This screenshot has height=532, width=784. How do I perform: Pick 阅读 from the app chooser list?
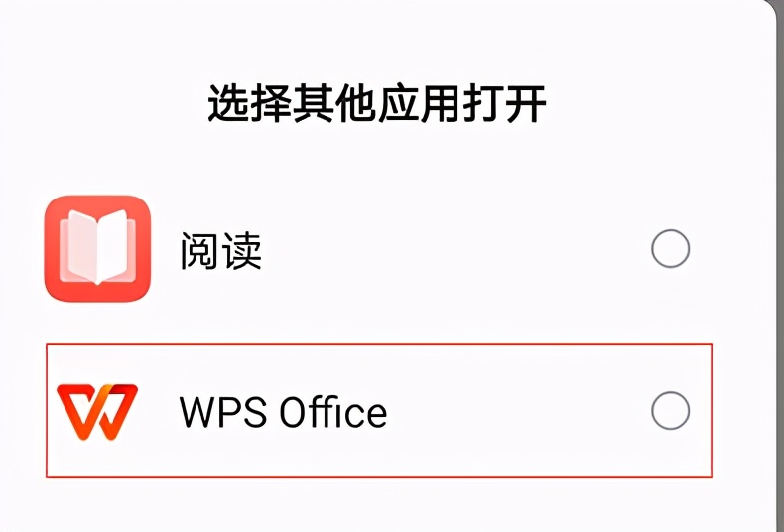point(378,248)
